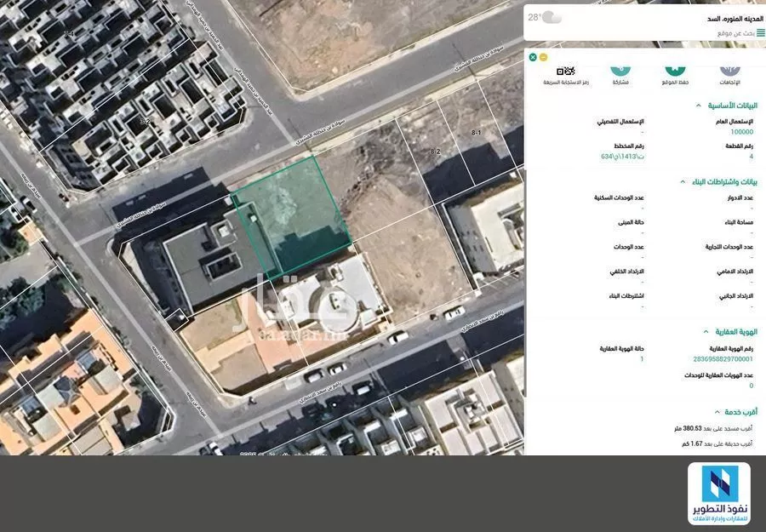Click the cloud weather icon
Viewport: 766px width, 532px height.
tap(551, 18)
